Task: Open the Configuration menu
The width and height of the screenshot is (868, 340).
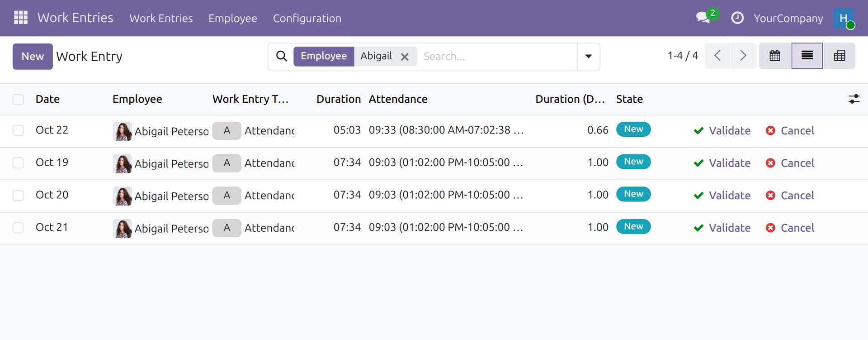Action: click(307, 18)
